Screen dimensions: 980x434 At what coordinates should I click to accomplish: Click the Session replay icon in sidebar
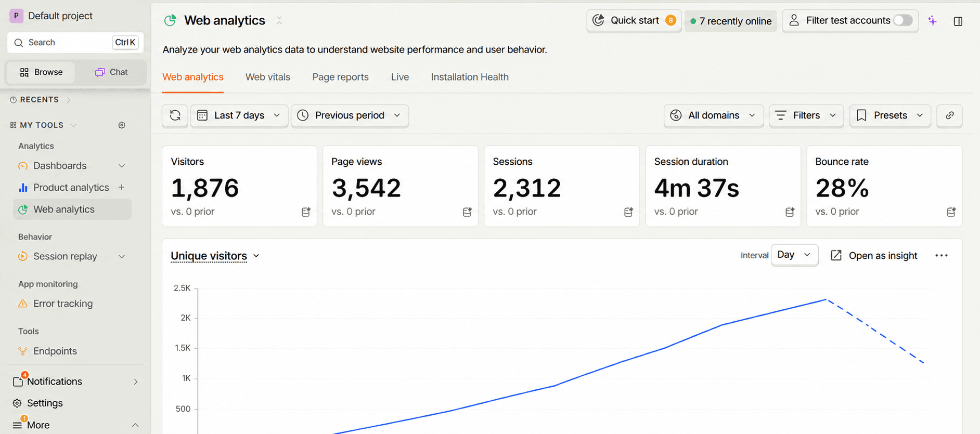click(23, 256)
